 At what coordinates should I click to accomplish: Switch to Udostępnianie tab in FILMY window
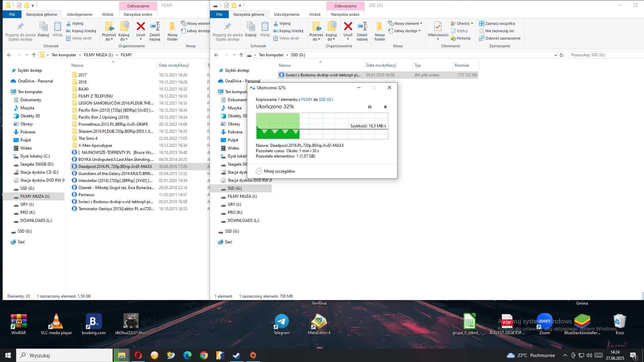[79, 14]
